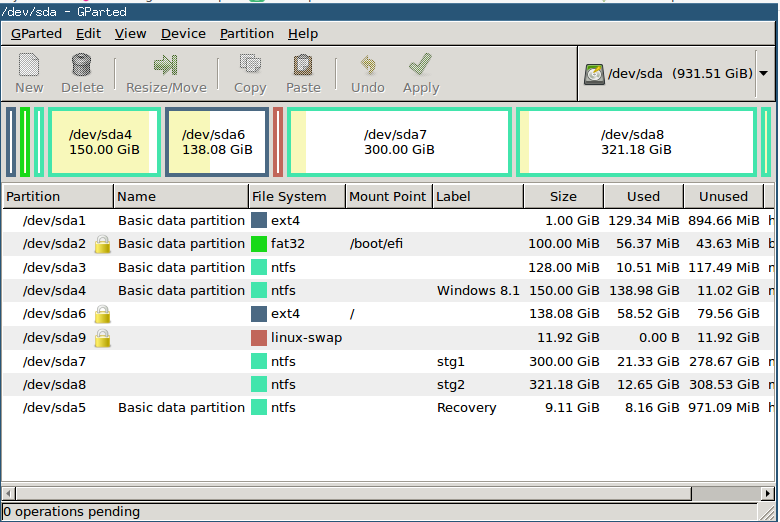Click the Windows 8.1 label cell
This screenshot has width=780, height=522.
[x=478, y=291]
